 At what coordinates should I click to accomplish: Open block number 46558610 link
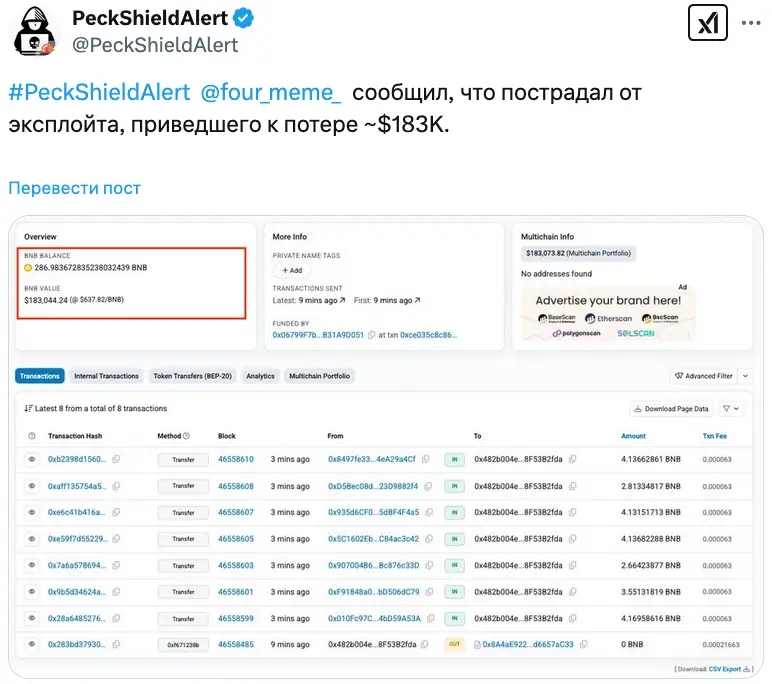click(x=236, y=460)
